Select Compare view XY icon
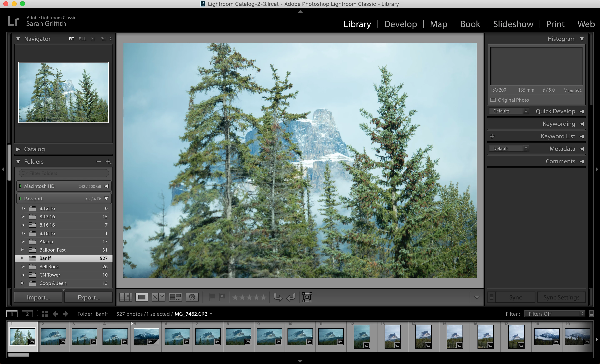Image resolution: width=600 pixels, height=364 pixels. pyautogui.click(x=158, y=297)
